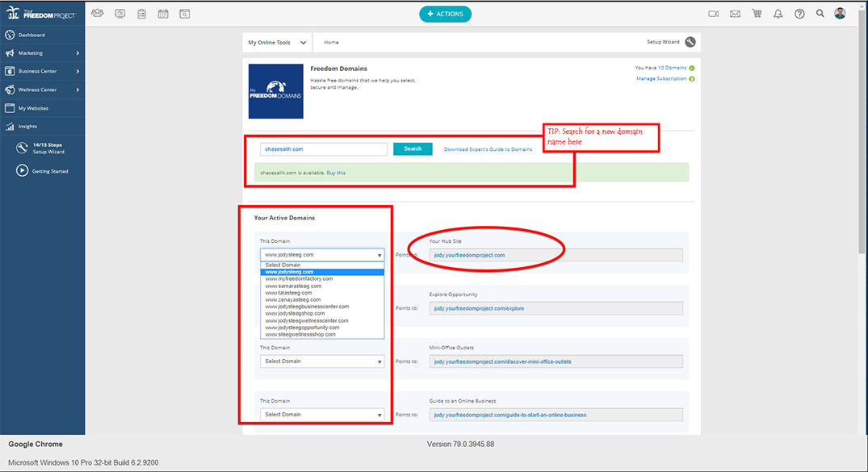
Task: Open the video camera icon
Action: [x=714, y=14]
